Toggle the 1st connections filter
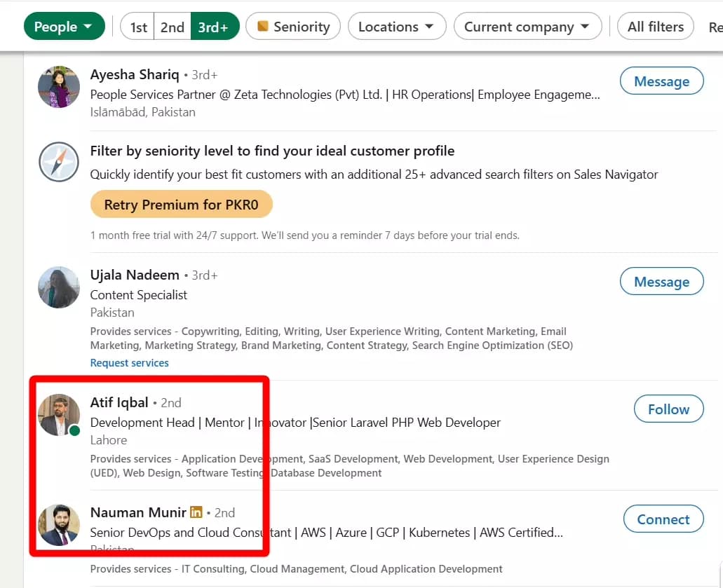Image resolution: width=723 pixels, height=588 pixels. pos(137,26)
